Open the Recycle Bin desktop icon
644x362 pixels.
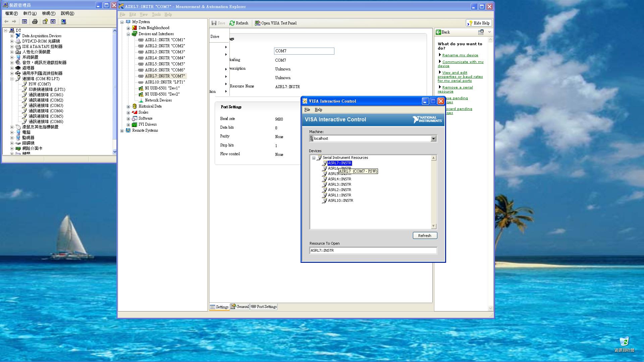624,344
